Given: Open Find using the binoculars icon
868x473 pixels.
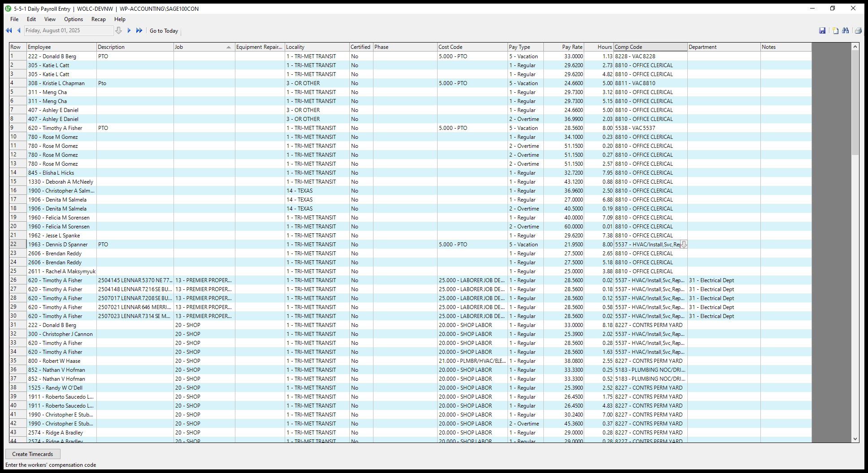Looking at the screenshot, I should (846, 30).
